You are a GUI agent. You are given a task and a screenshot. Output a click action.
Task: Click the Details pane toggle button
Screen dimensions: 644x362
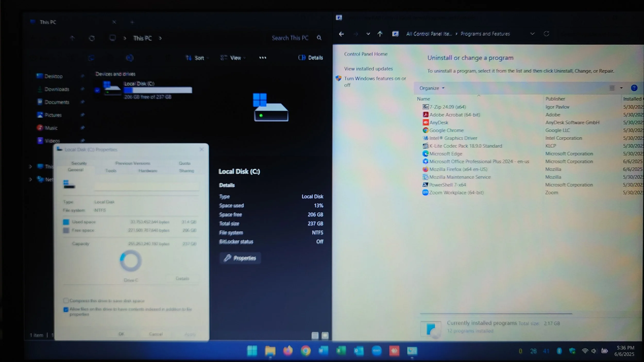point(311,58)
